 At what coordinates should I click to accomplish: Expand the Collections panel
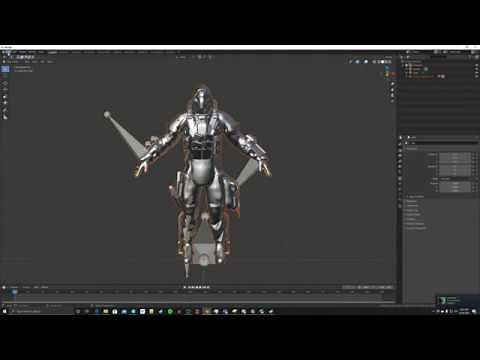point(412,206)
